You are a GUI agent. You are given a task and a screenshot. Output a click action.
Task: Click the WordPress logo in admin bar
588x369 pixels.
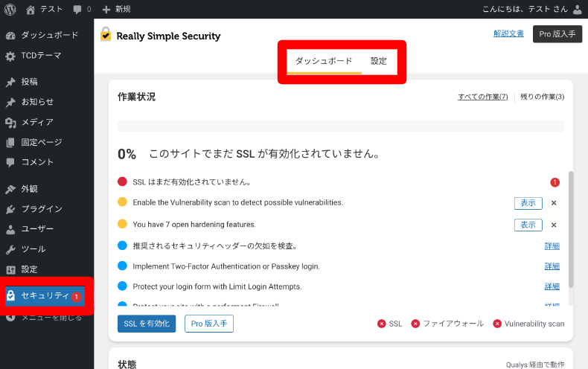pyautogui.click(x=10, y=10)
